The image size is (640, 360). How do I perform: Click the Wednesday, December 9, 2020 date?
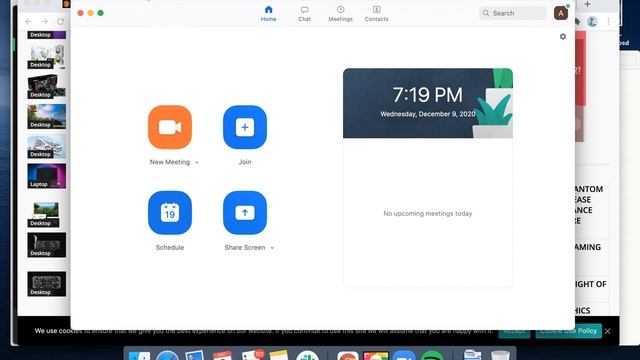coord(428,114)
